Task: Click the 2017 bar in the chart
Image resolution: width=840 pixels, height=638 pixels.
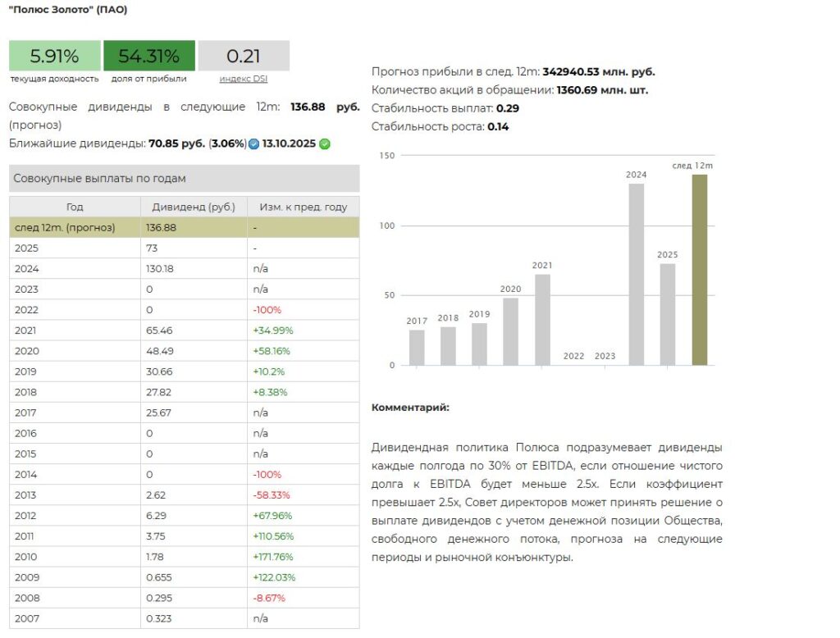Action: (x=417, y=347)
